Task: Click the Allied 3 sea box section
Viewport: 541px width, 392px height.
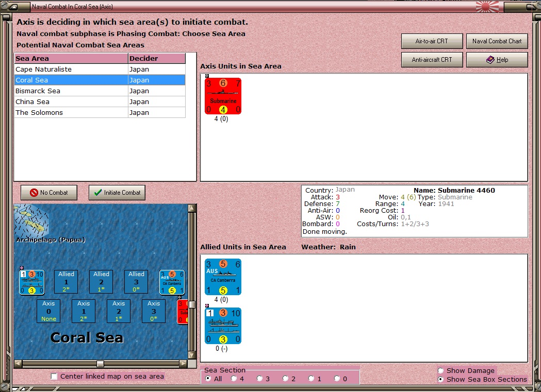Action: (x=136, y=282)
